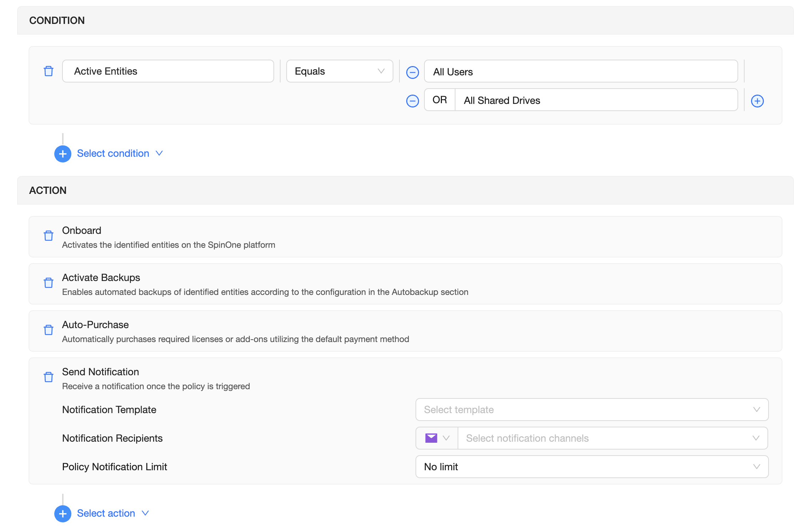Viewport: 806px width, 532px height.
Task: Click the All Users value field
Action: [x=581, y=72]
